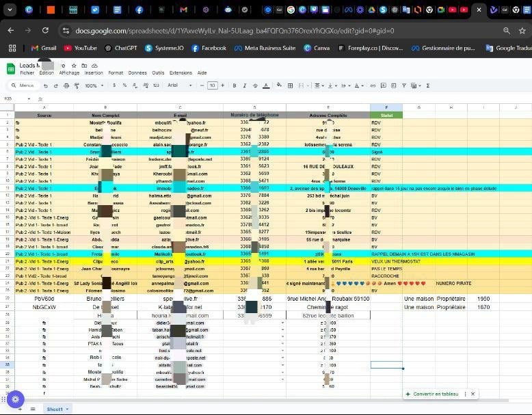The width and height of the screenshot is (532, 415).
Task: Redo the action in Sheets toolbar
Action: (56, 85)
